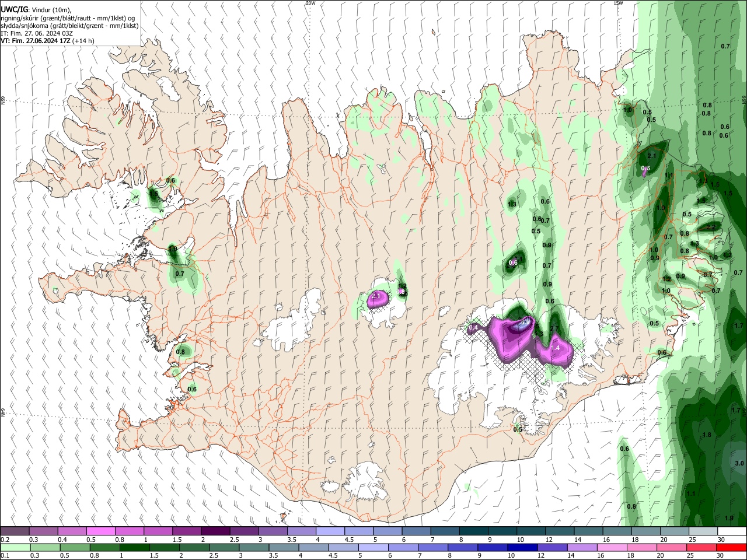Click the 'slydda/snjókoma' legend description line

point(69,26)
